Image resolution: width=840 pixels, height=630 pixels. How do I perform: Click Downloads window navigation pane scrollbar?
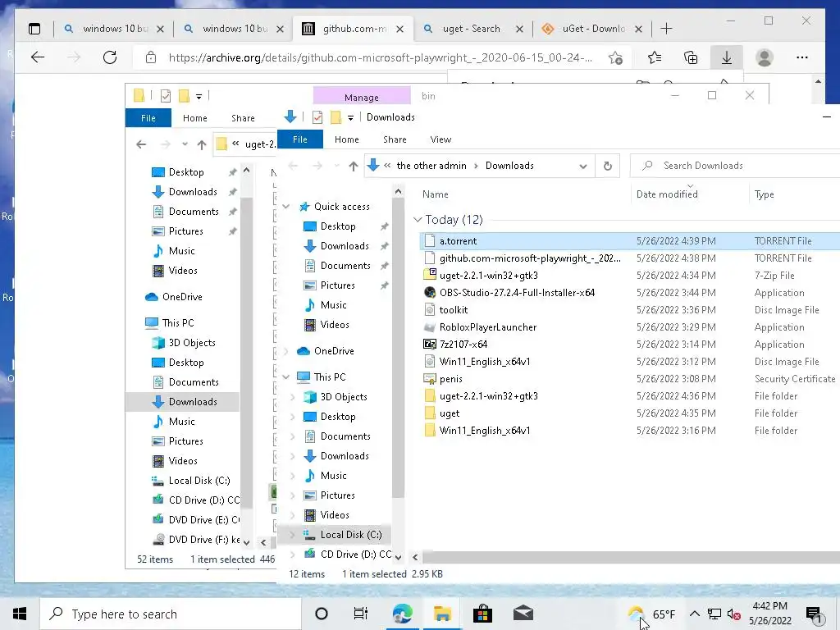point(398,348)
